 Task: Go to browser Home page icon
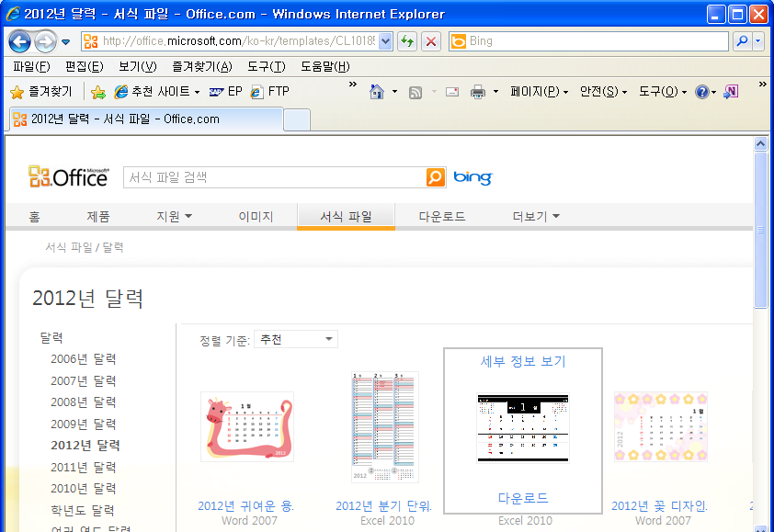(x=377, y=92)
